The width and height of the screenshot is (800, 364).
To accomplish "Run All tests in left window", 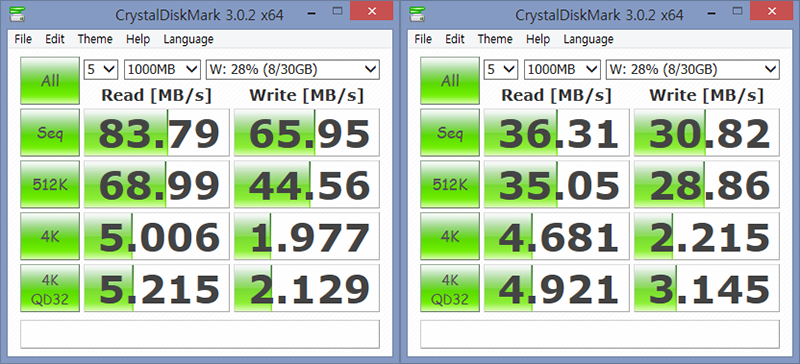I will (x=50, y=81).
